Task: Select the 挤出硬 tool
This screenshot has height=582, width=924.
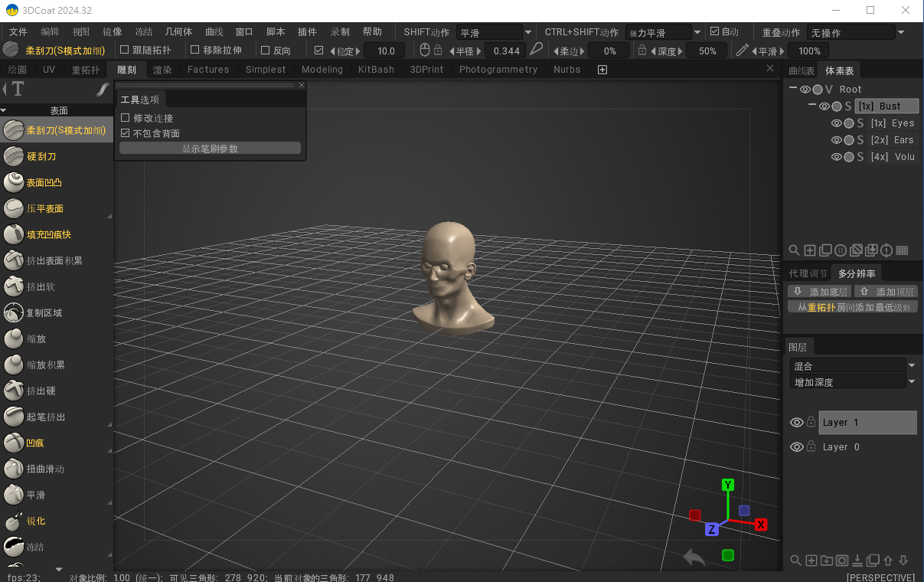Action: tap(57, 391)
